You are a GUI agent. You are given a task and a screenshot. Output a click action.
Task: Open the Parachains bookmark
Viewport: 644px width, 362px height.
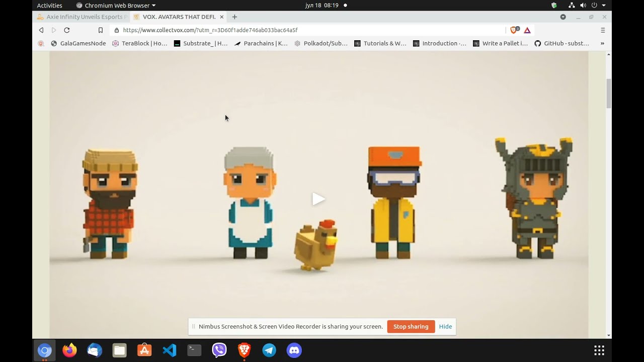point(261,43)
